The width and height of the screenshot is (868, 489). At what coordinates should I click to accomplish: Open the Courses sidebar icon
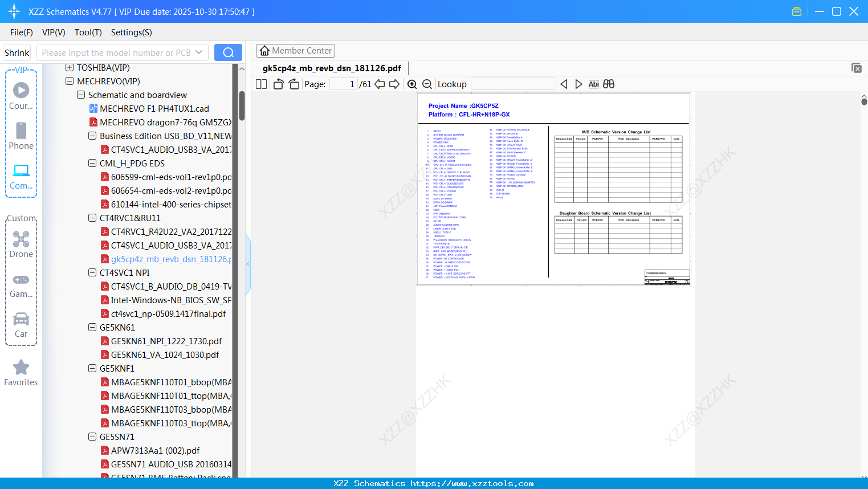click(21, 96)
